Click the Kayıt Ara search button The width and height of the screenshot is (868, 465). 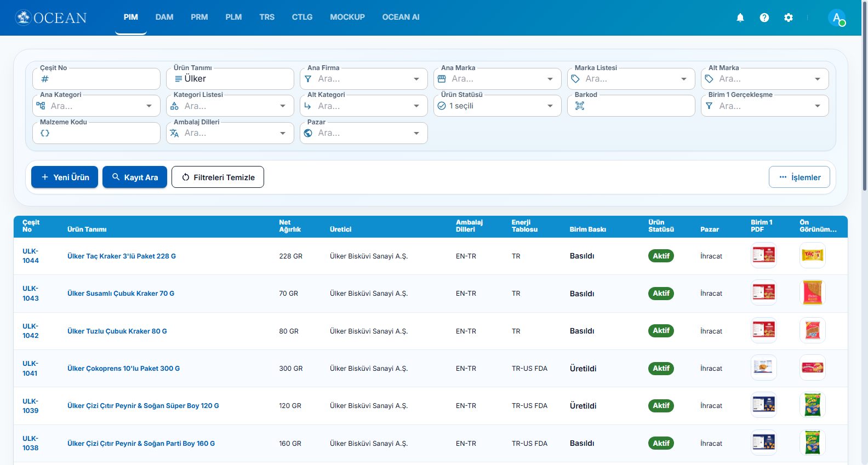pyautogui.click(x=135, y=177)
